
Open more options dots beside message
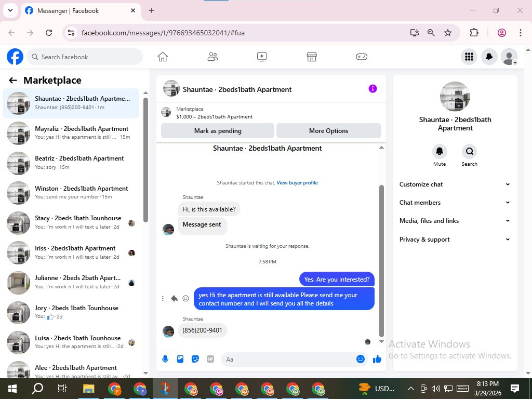click(x=163, y=298)
